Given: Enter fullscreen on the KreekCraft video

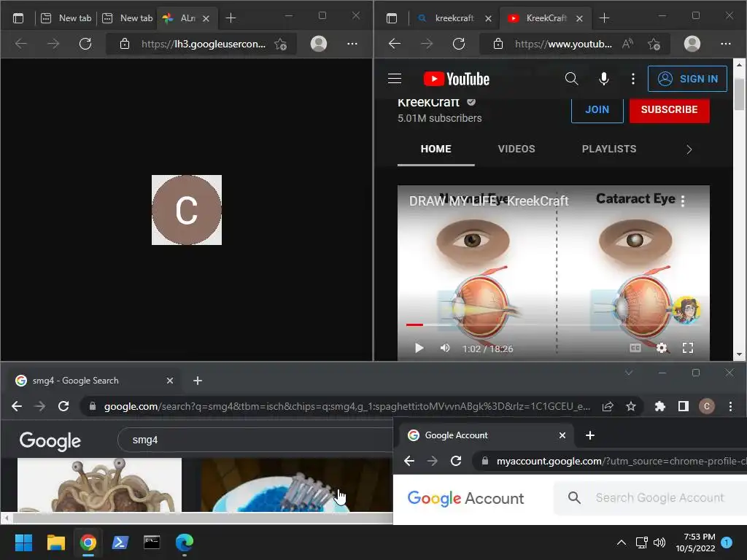Looking at the screenshot, I should 687,348.
